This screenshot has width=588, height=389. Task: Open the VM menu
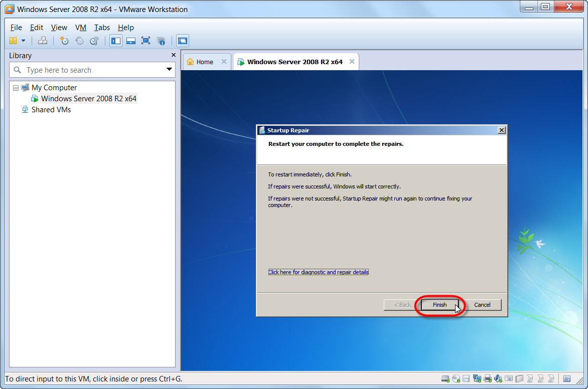click(81, 28)
